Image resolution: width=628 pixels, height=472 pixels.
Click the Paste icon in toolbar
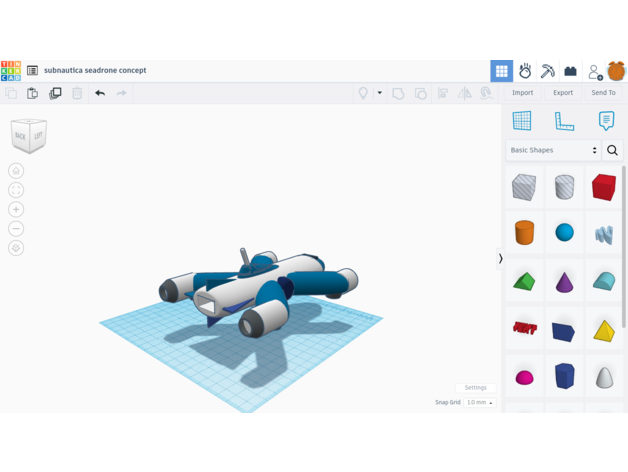[33, 93]
